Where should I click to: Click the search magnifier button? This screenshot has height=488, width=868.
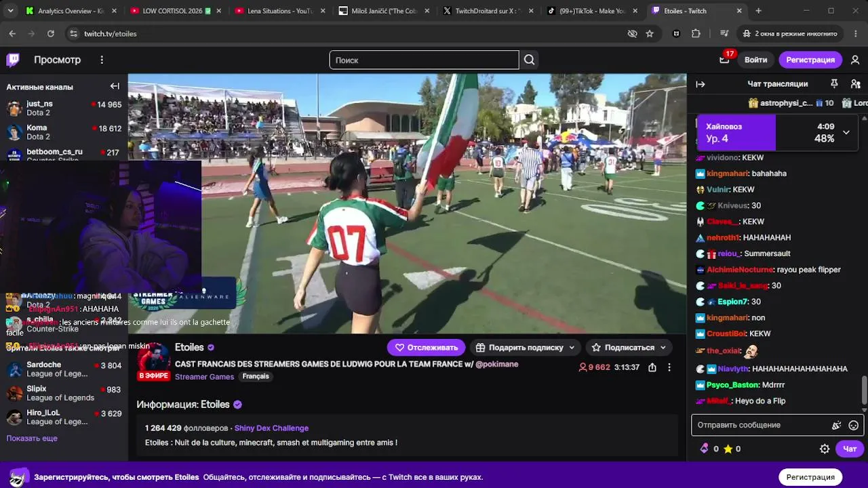[530, 60]
